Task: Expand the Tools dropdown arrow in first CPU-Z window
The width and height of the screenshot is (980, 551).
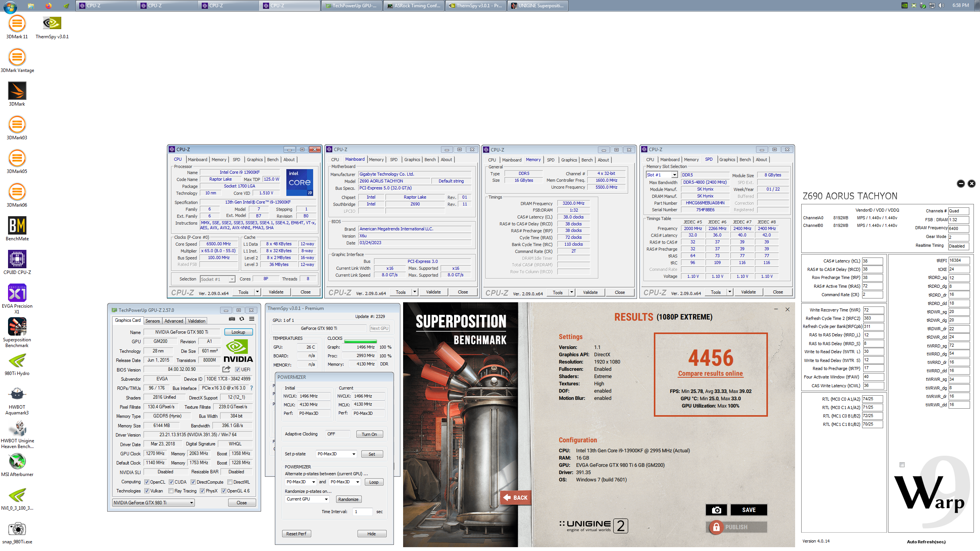Action: pos(257,292)
